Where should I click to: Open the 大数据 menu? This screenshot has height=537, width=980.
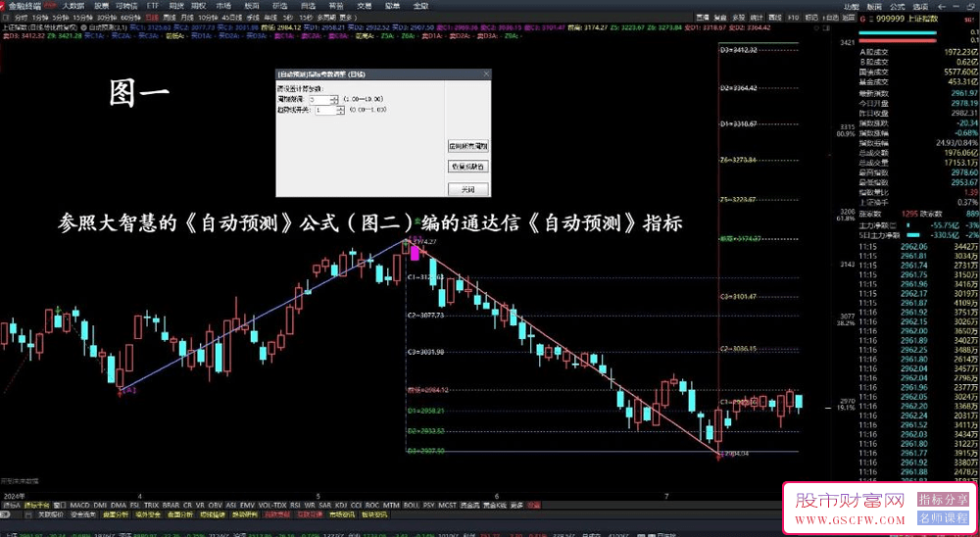click(73, 6)
